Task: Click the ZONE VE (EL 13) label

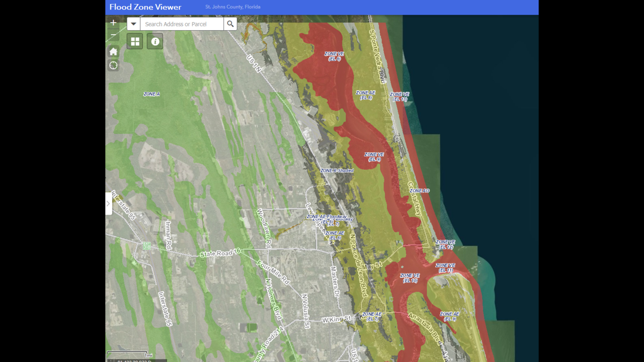Action: tap(399, 97)
